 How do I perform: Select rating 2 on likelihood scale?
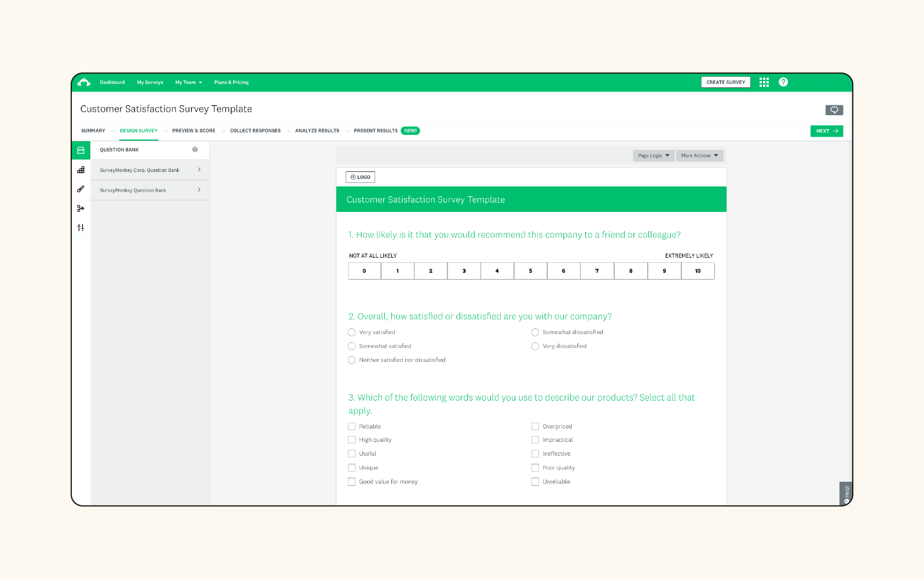(x=431, y=271)
